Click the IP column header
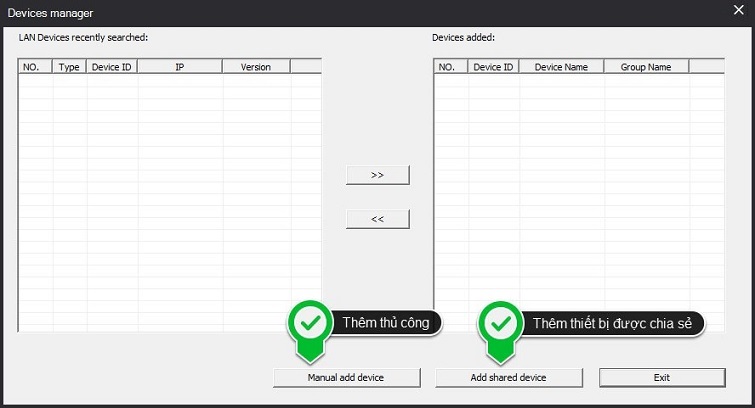 pyautogui.click(x=180, y=67)
